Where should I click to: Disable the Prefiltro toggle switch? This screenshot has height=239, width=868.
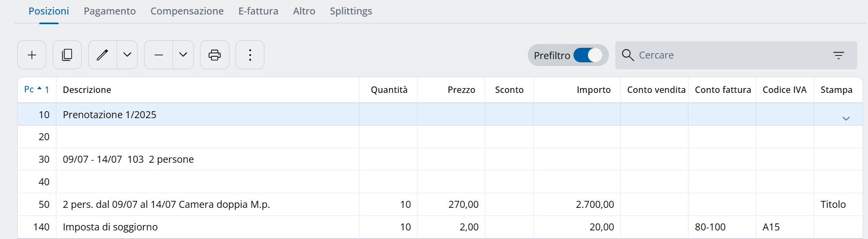tap(587, 55)
